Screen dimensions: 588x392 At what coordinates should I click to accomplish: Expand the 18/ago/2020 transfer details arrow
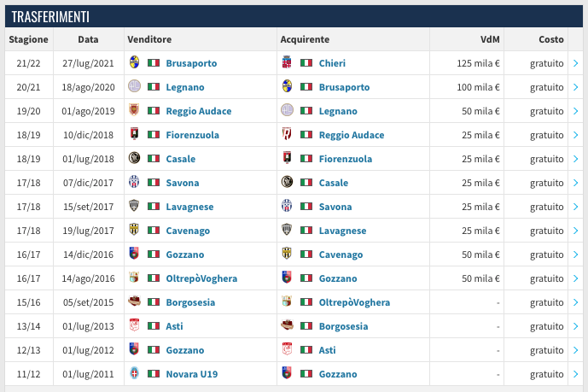576,87
